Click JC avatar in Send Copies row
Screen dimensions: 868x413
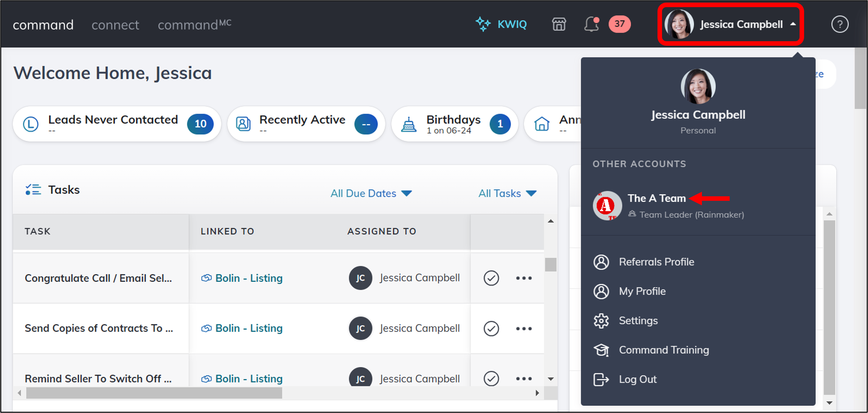[x=360, y=328]
